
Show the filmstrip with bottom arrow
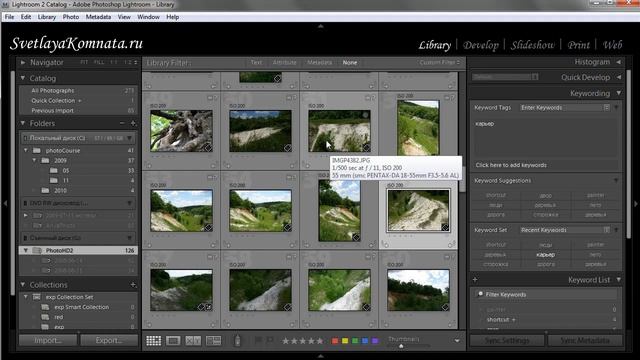(320, 356)
